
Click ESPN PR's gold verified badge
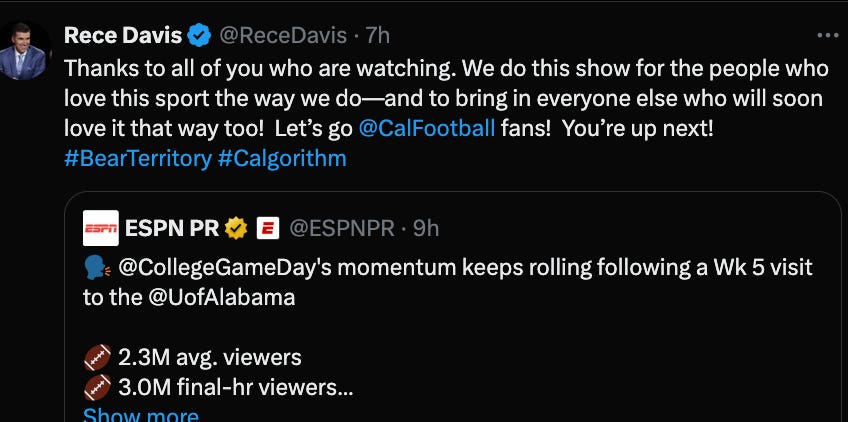235,229
